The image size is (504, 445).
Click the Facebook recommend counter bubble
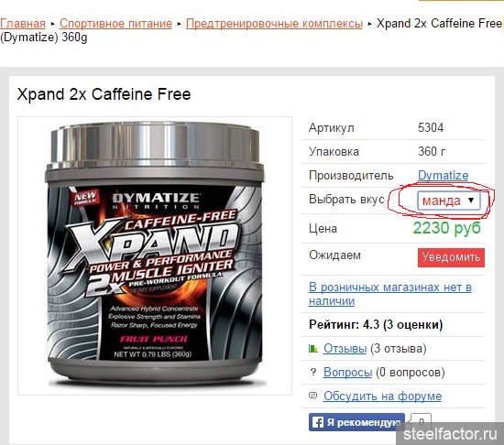coord(422,421)
